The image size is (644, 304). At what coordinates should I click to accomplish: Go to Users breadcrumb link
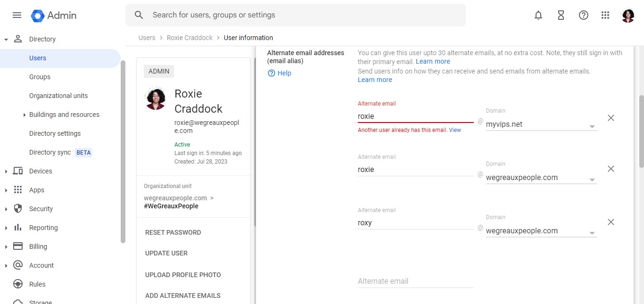tap(147, 38)
